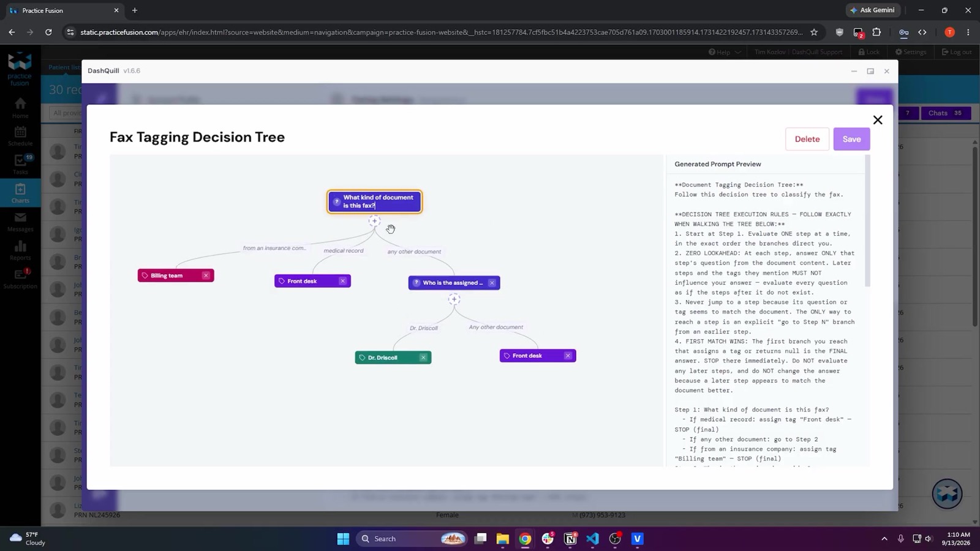Open a new Chrome tab
Viewport: 980px width, 551px height.
[x=135, y=10]
